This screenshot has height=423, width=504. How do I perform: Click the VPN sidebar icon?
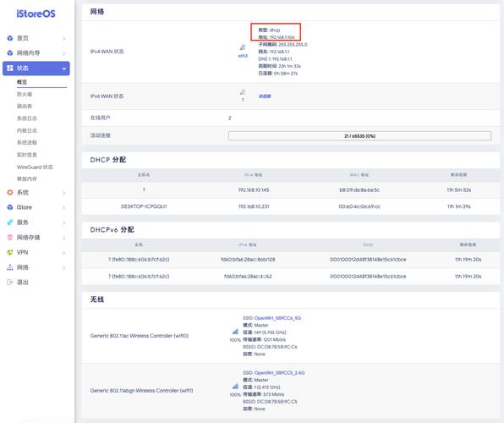pyautogui.click(x=10, y=252)
